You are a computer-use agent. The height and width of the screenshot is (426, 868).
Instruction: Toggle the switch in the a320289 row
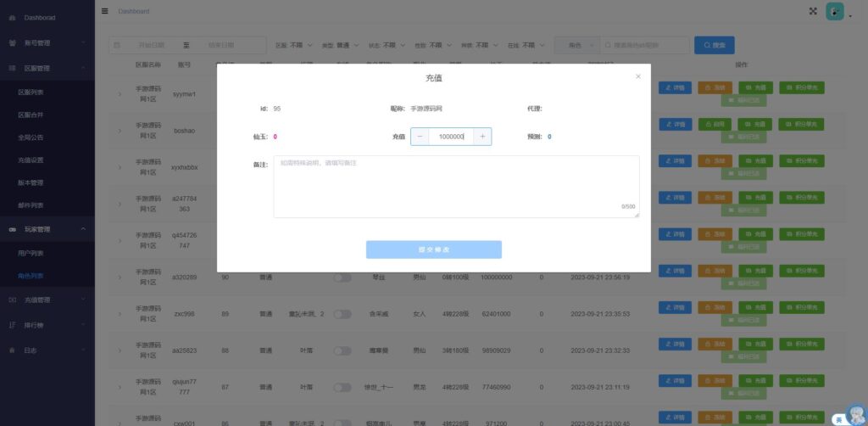(342, 277)
